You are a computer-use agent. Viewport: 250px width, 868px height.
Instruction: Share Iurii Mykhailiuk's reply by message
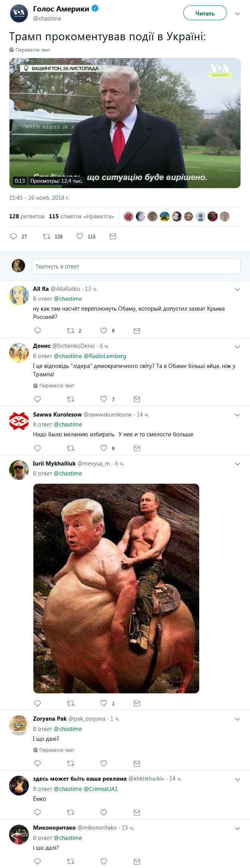(x=137, y=703)
